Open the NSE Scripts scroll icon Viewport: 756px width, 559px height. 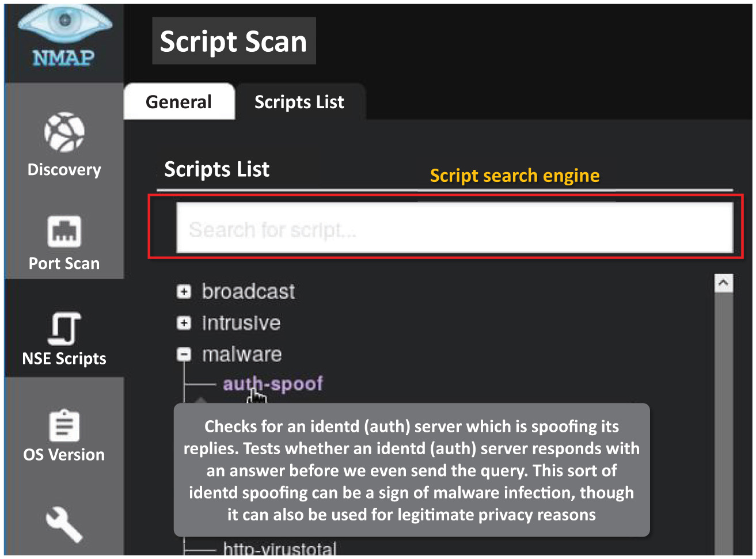pos(64,328)
